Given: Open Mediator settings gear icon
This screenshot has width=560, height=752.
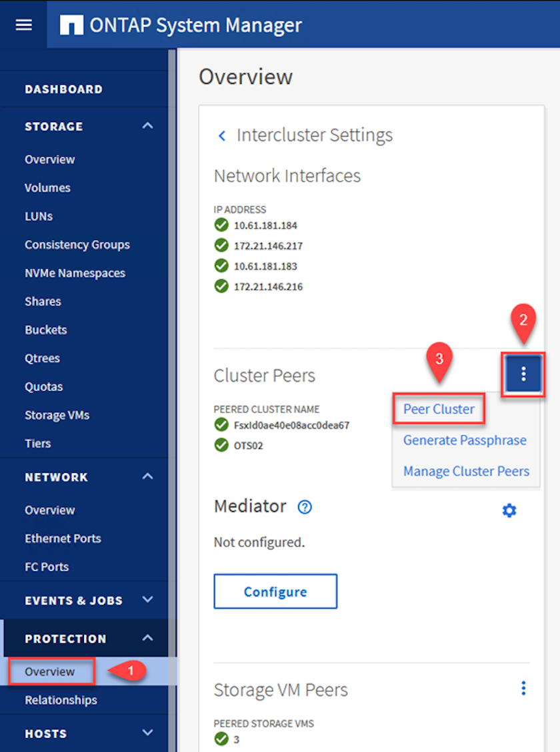Looking at the screenshot, I should 509,510.
